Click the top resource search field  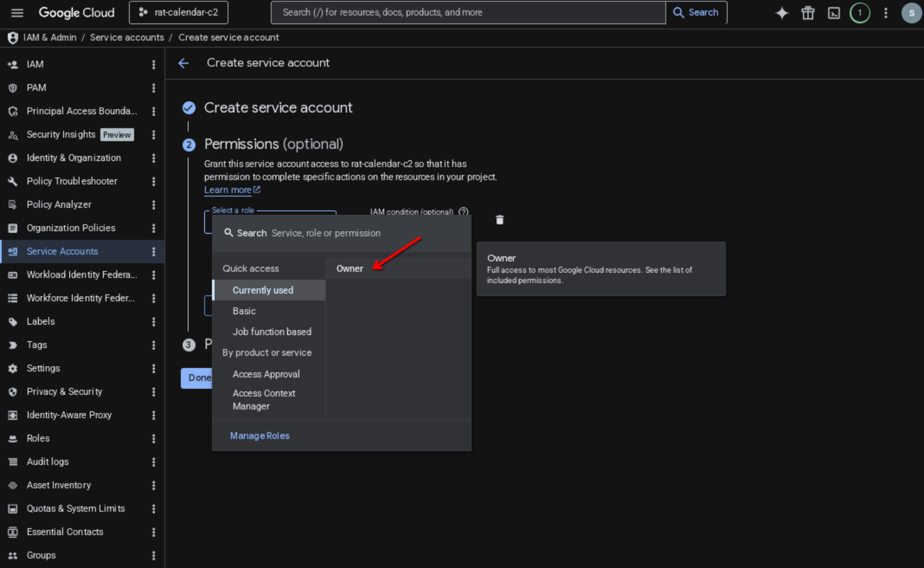468,12
